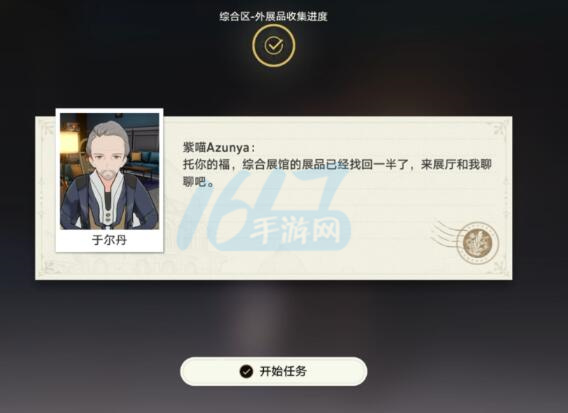Click the black checkmark icon beside 开始任务
This screenshot has width=568, height=413.
[x=246, y=371]
